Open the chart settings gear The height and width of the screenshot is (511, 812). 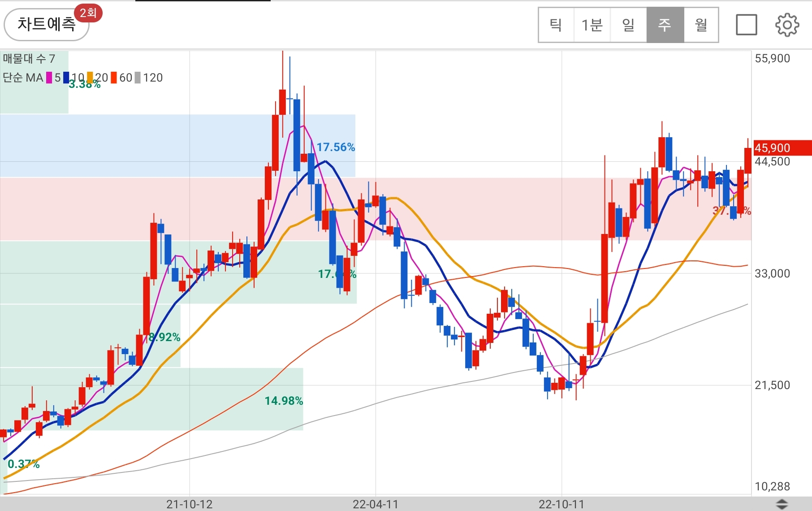pyautogui.click(x=787, y=25)
